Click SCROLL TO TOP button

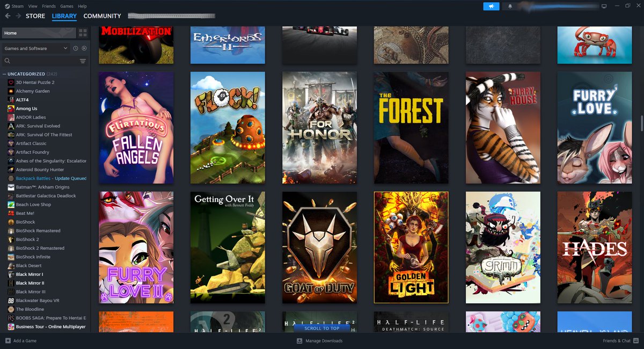coord(322,328)
